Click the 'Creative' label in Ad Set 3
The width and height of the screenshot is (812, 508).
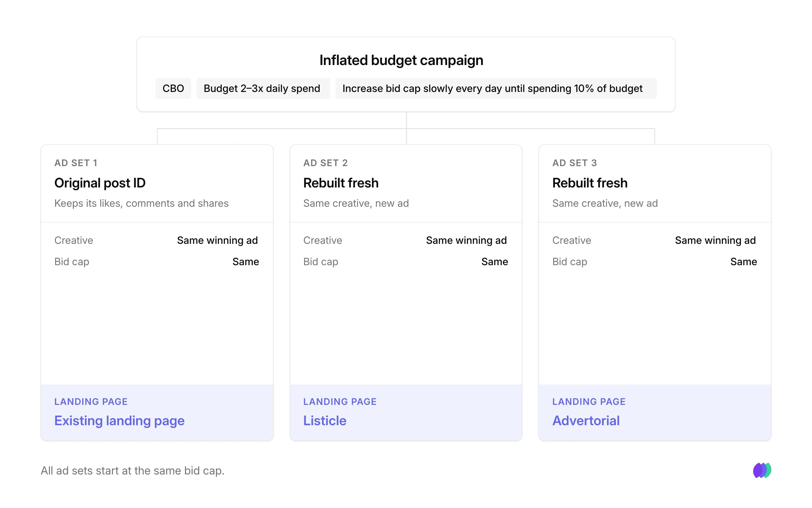coord(572,240)
